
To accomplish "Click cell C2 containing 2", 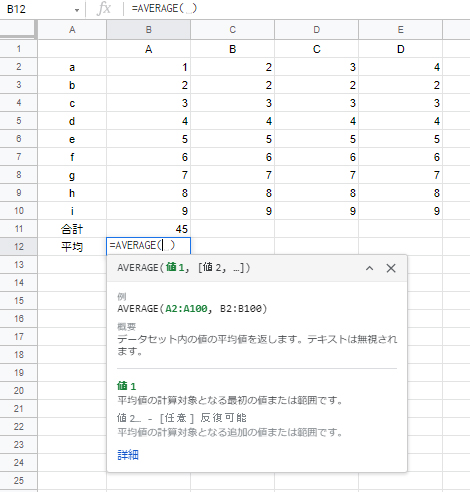I will pyautogui.click(x=233, y=67).
